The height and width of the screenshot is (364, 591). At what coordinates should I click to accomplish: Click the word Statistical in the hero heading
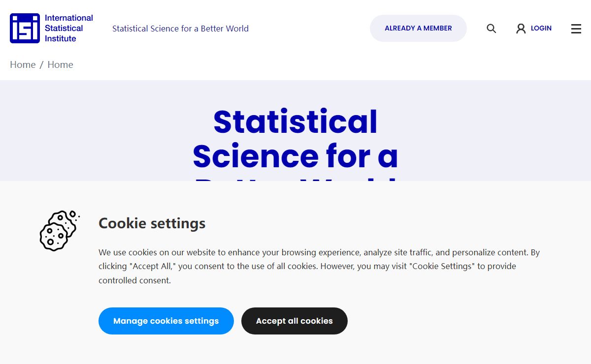coord(295,121)
